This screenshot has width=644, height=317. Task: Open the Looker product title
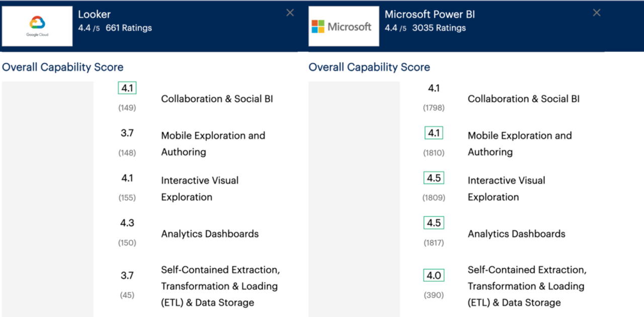94,15
